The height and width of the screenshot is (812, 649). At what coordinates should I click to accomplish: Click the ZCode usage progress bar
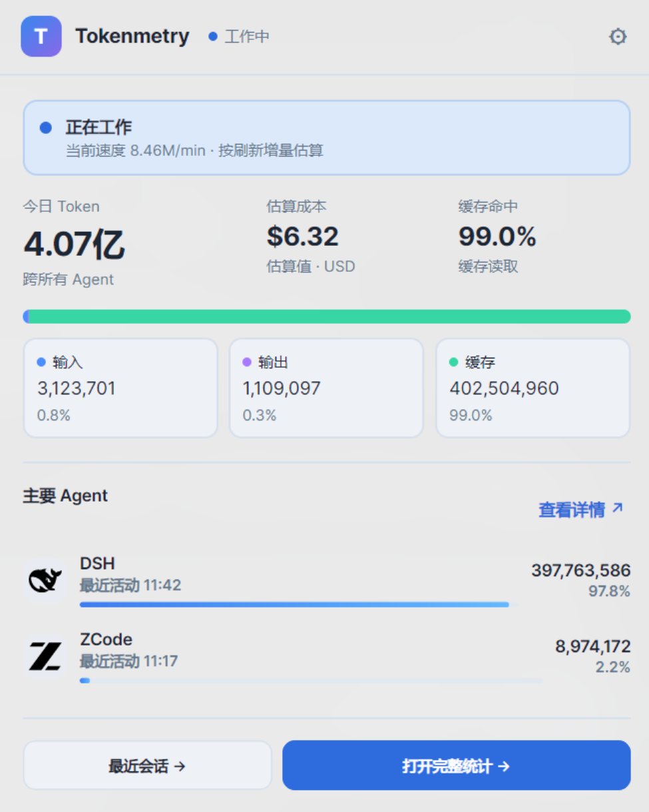click(311, 680)
